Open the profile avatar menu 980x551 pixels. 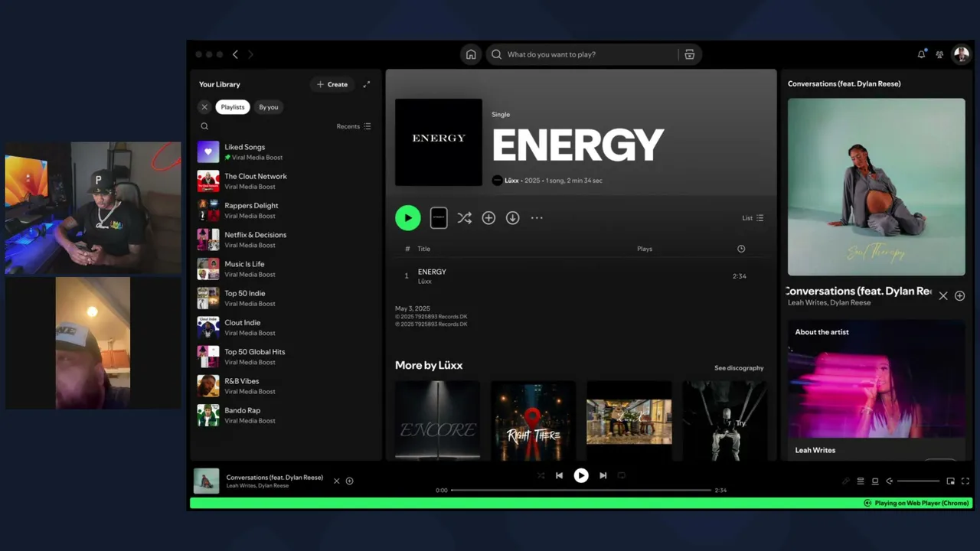961,54
